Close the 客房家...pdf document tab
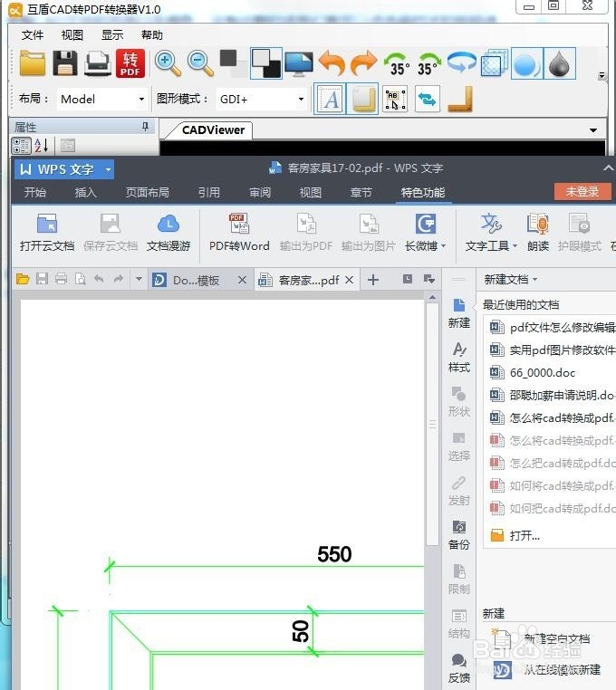 click(349, 280)
